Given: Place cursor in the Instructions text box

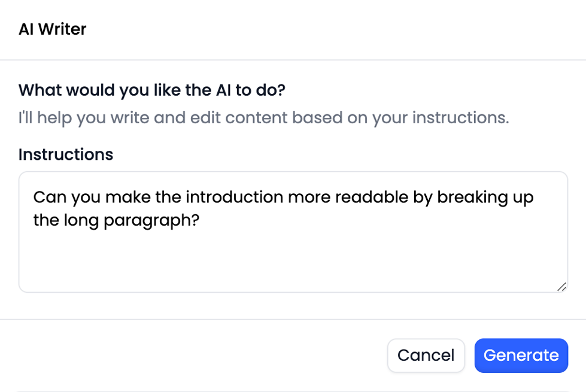Looking at the screenshot, I should click(x=293, y=251).
